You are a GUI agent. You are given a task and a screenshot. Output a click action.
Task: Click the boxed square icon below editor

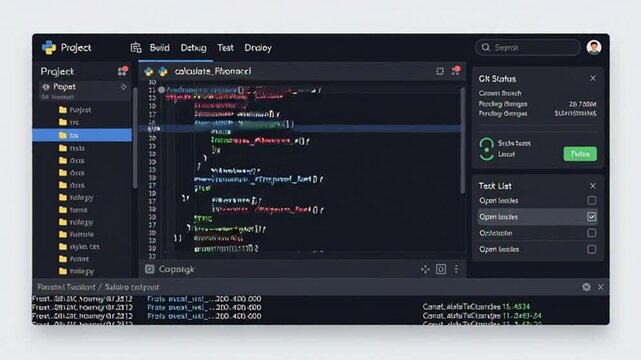click(x=441, y=269)
